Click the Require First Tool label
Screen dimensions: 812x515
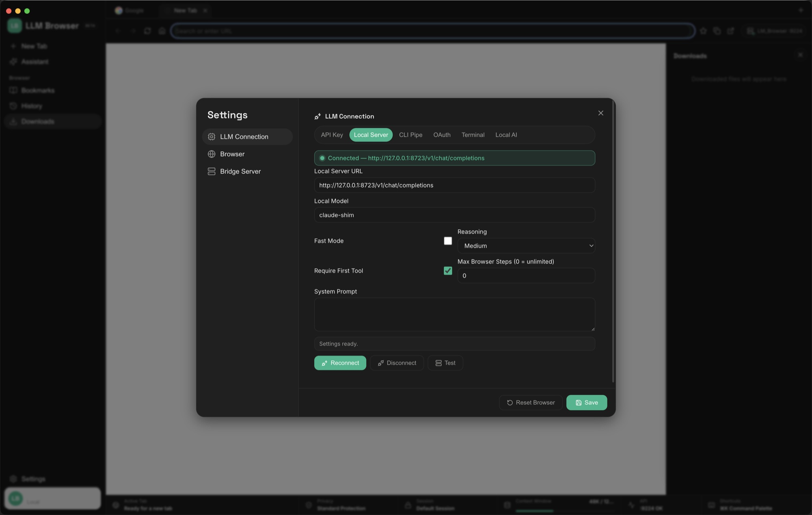339,271
